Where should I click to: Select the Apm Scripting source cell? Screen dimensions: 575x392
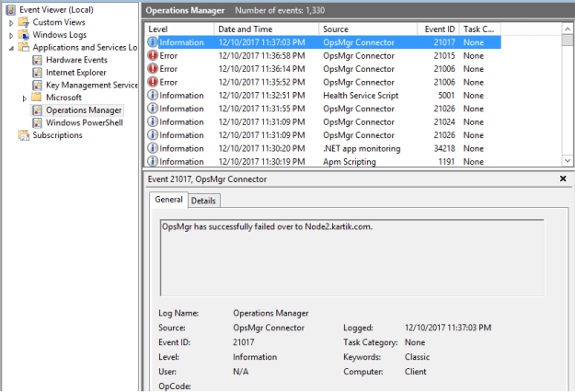[x=349, y=161]
